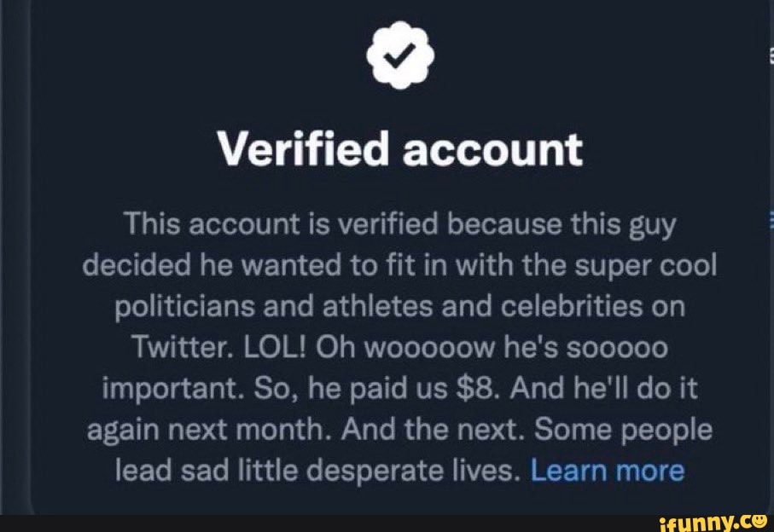The width and height of the screenshot is (774, 532).
Task: Click the white verified checkmark badge
Action: click(x=399, y=58)
